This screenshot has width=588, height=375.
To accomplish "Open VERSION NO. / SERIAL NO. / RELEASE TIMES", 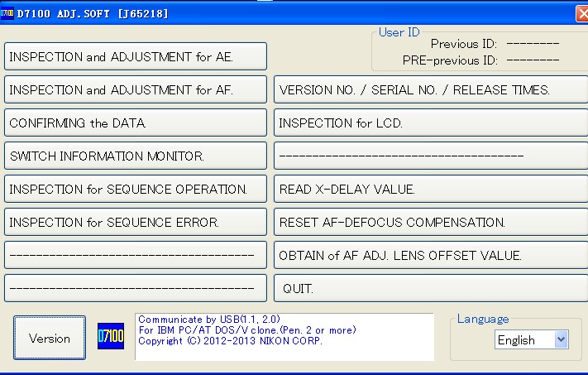I will pyautogui.click(x=431, y=89).
